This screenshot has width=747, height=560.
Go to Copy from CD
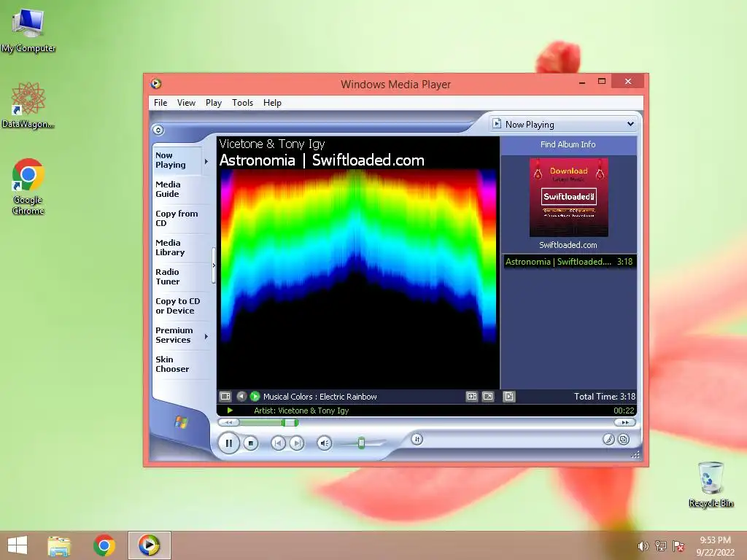tap(177, 218)
